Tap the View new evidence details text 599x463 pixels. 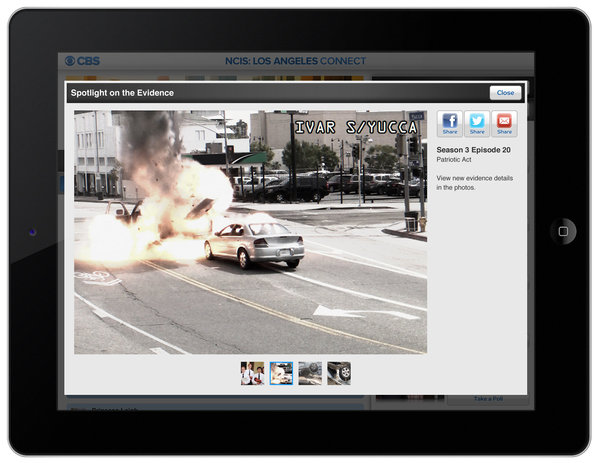click(474, 183)
